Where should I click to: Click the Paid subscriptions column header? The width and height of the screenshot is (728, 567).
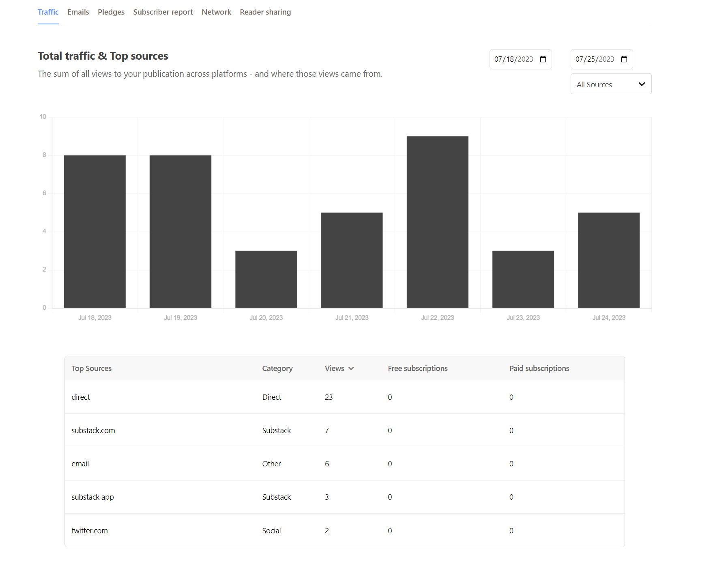[x=539, y=369]
